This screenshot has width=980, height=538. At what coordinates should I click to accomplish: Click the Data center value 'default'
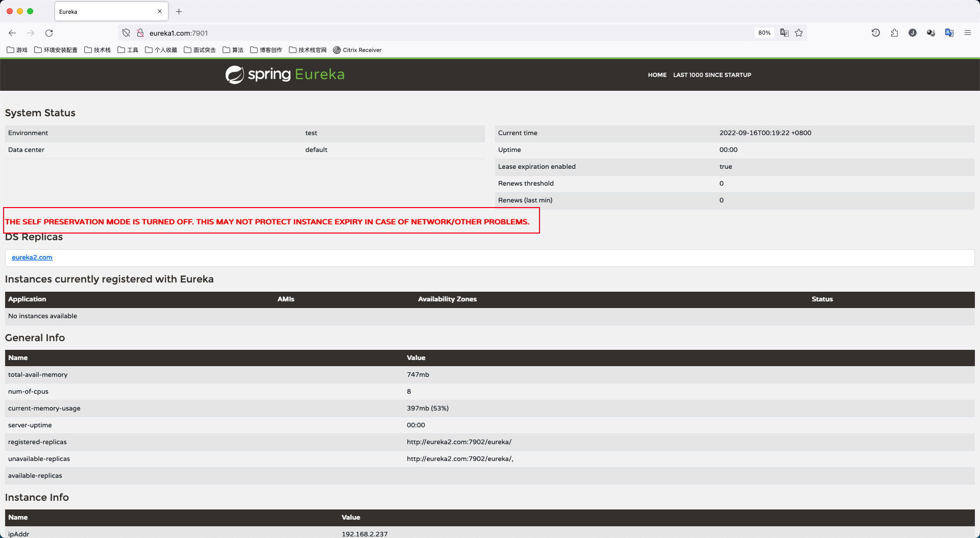coord(316,150)
